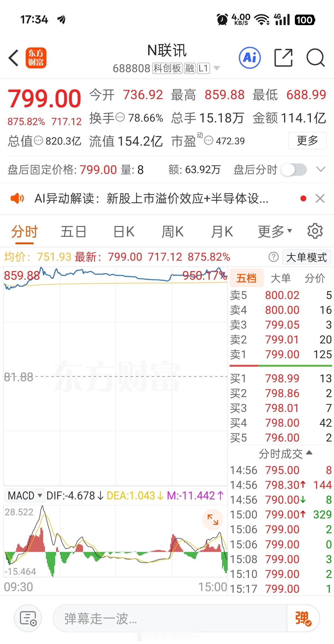Select the 卖4 800.00 row
The image size is (334, 644).
(x=281, y=310)
